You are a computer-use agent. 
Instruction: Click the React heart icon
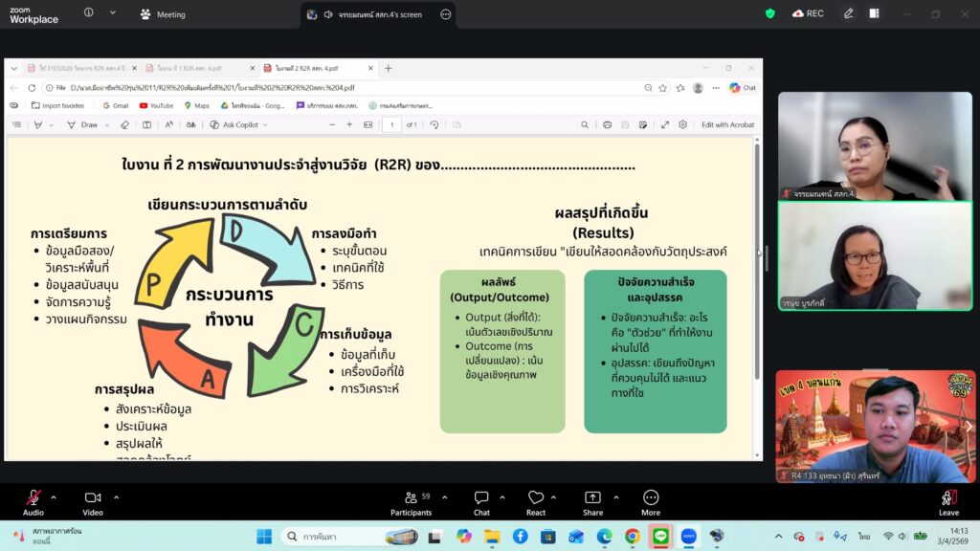pos(536,499)
